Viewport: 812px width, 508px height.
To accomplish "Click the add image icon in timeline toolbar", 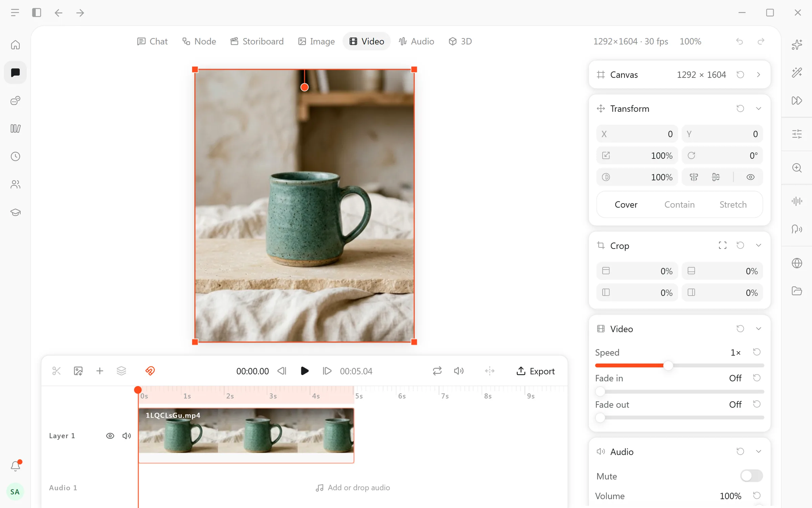I will click(78, 371).
